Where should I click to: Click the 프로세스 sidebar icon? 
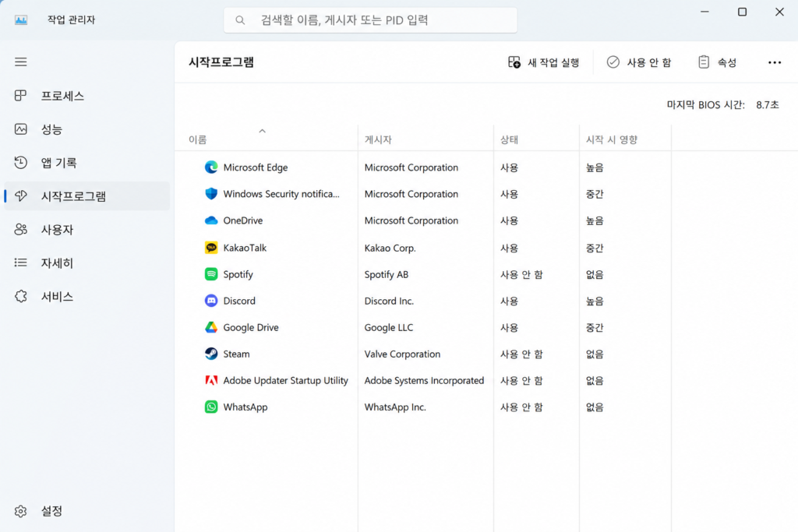(x=21, y=96)
